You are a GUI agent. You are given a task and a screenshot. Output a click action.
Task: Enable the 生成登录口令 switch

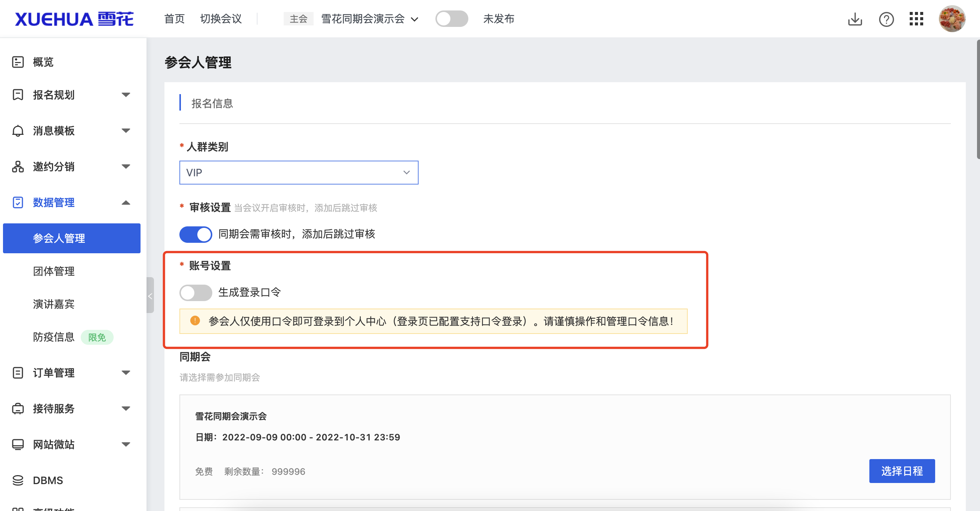point(195,292)
